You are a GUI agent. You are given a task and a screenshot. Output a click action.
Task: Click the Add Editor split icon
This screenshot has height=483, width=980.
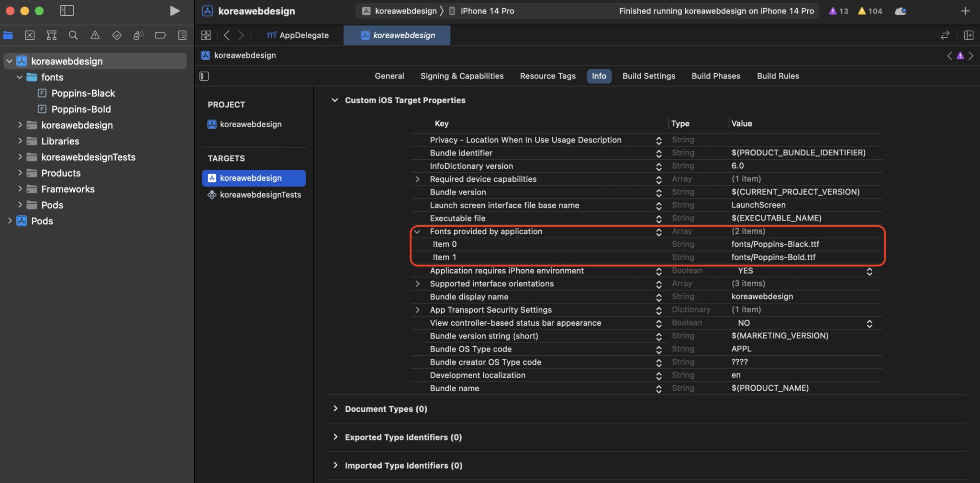point(969,35)
